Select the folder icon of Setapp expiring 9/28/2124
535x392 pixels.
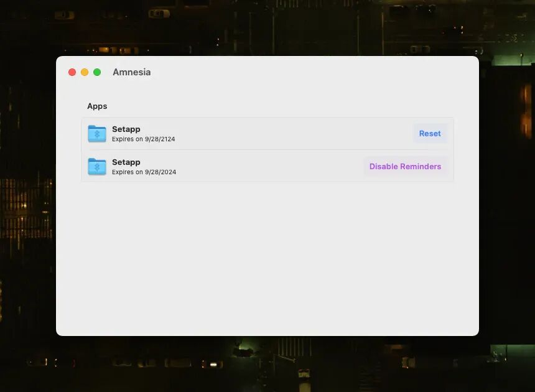[x=97, y=133]
